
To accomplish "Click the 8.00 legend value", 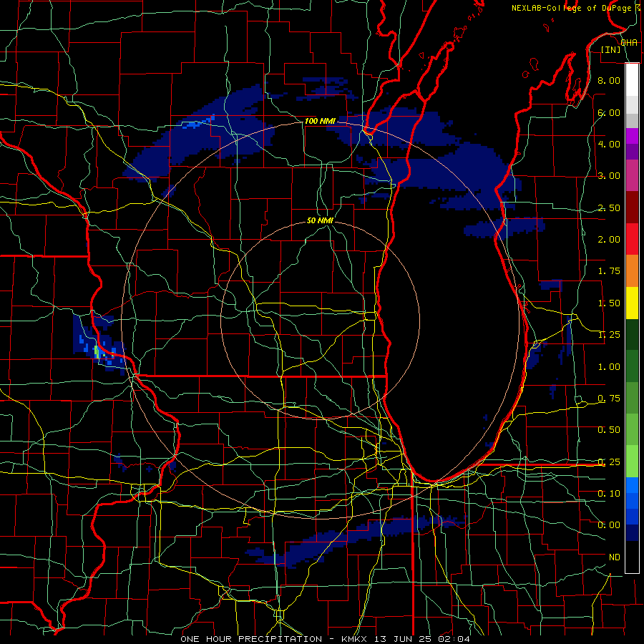I will coord(609,80).
